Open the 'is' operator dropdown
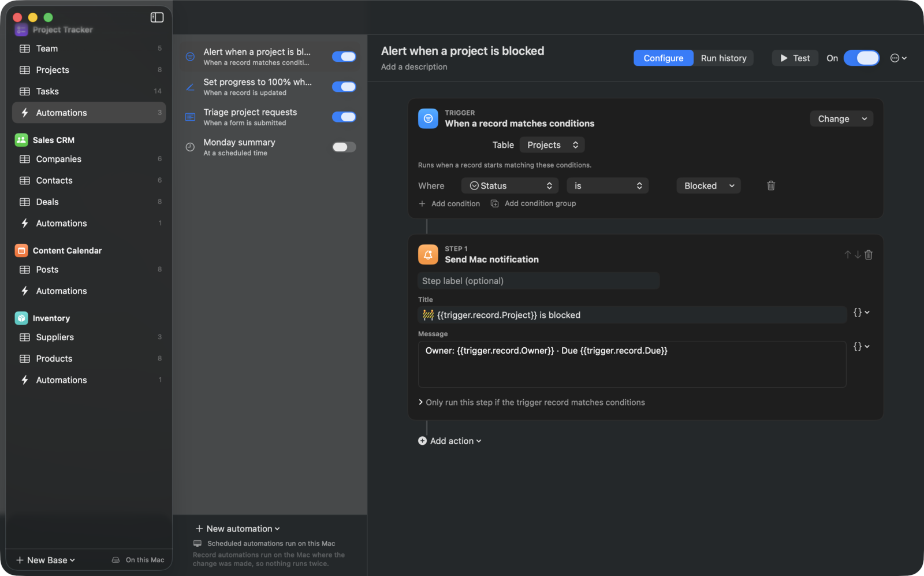The image size is (924, 576). [608, 185]
